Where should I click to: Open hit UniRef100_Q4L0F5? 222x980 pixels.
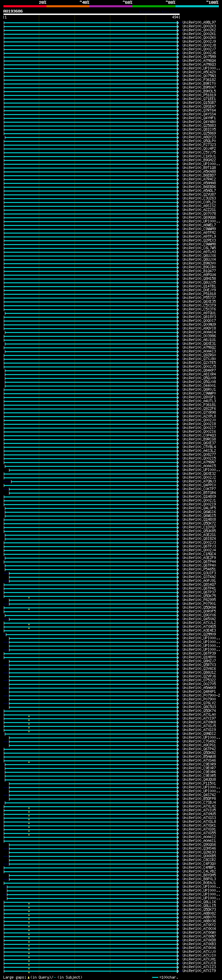[199, 508]
